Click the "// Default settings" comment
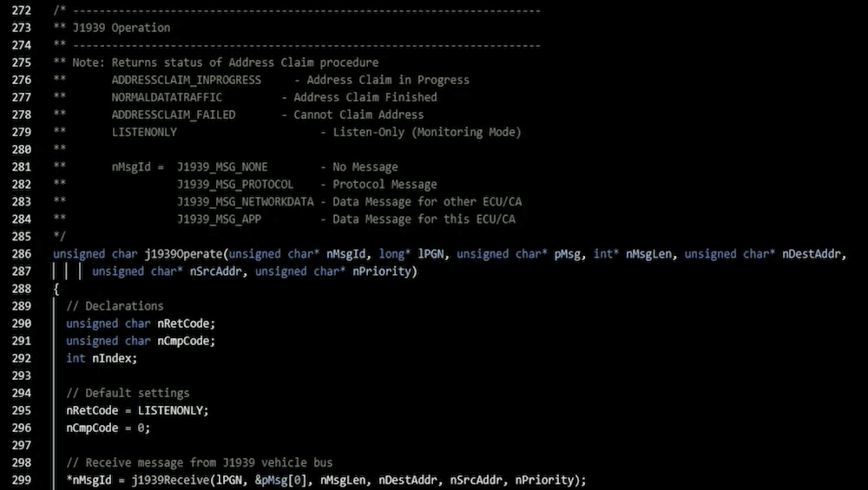The width and height of the screenshot is (868, 490). (x=128, y=393)
